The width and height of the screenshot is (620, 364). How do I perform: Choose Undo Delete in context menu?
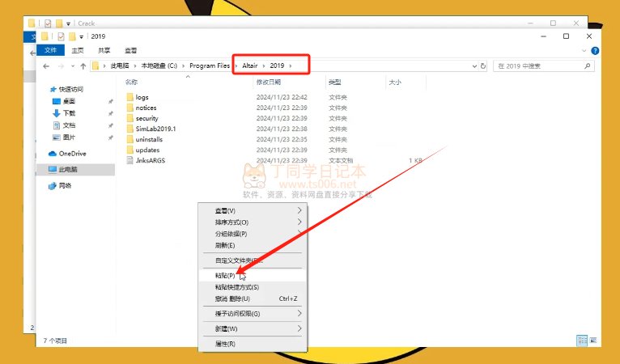(x=253, y=298)
